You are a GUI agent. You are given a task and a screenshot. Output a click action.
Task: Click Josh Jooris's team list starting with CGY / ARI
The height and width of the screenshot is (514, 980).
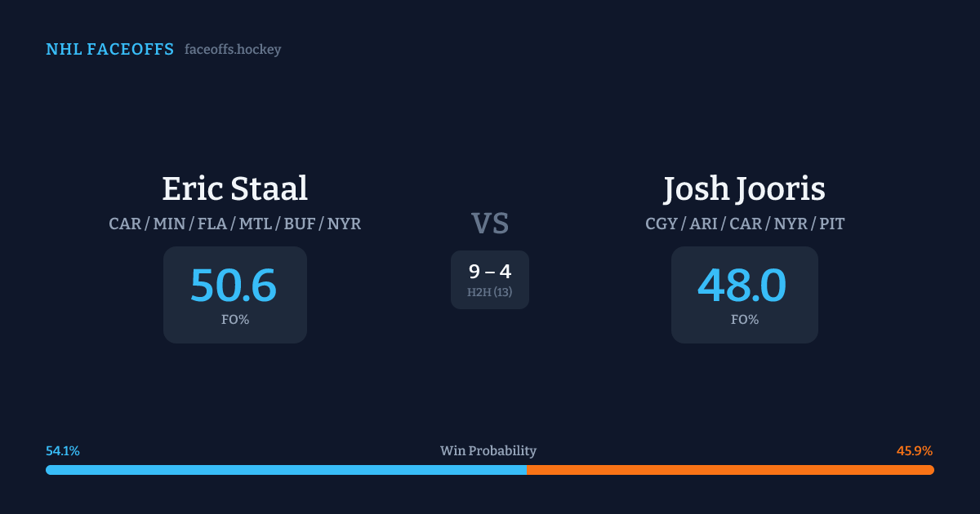tap(744, 224)
